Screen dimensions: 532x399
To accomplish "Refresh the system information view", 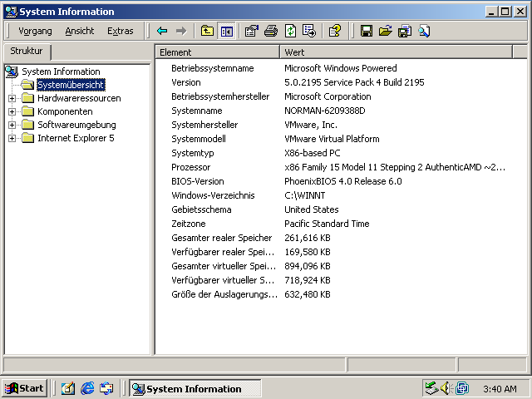I will (290, 31).
